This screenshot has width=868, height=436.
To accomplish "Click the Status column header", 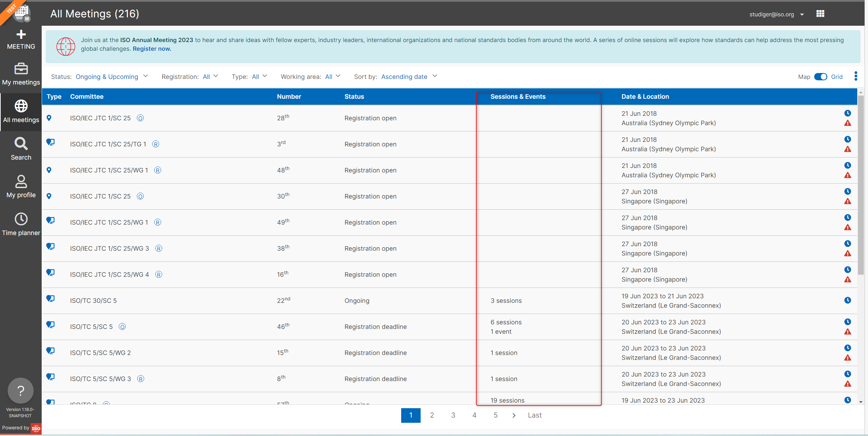I will pyautogui.click(x=354, y=97).
